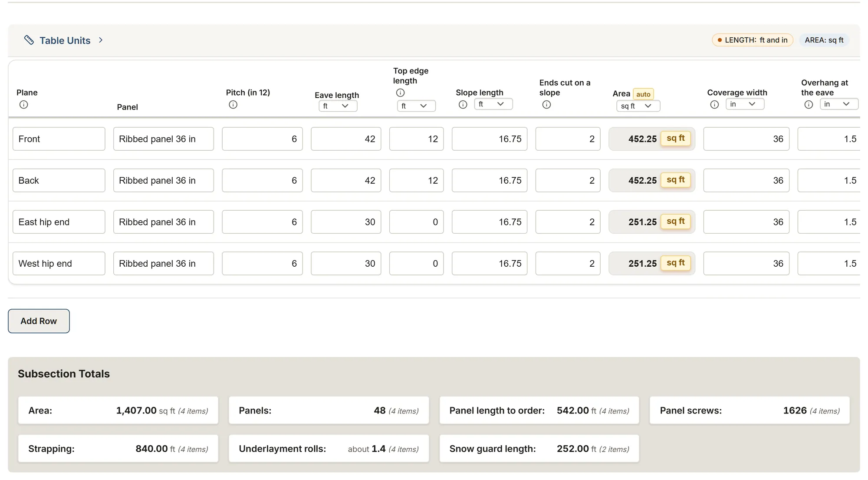Click the auto tag beside Area
Viewport: 868px width, 480px height.
(643, 94)
